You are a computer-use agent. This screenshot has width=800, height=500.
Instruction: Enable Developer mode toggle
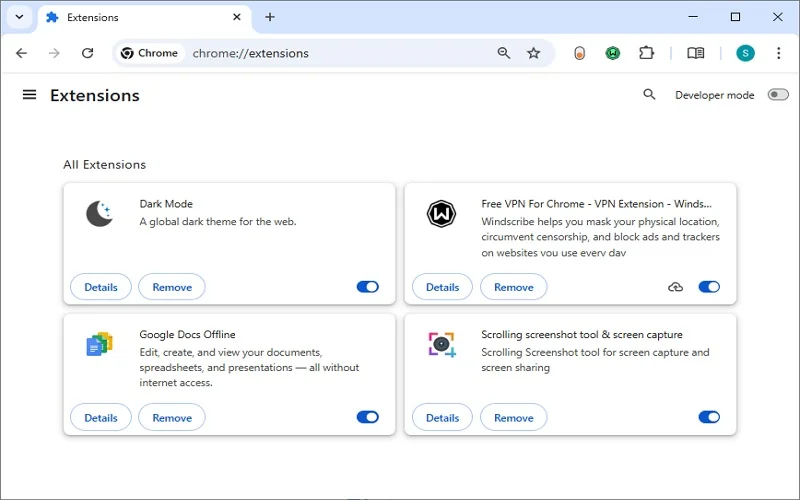pyautogui.click(x=778, y=95)
